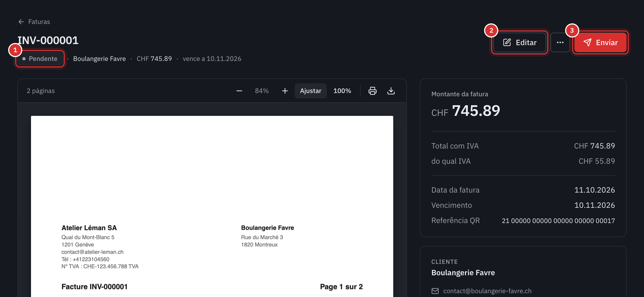This screenshot has width=644, height=297.
Task: Click 'Page 1 sur 2' in document
Action: 341,287
